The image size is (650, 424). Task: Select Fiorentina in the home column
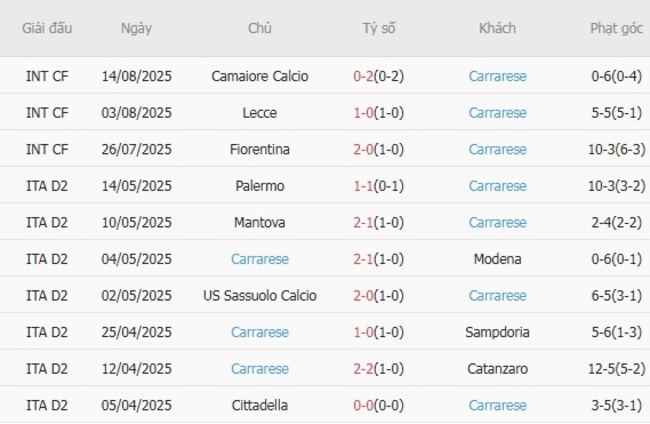point(260,149)
